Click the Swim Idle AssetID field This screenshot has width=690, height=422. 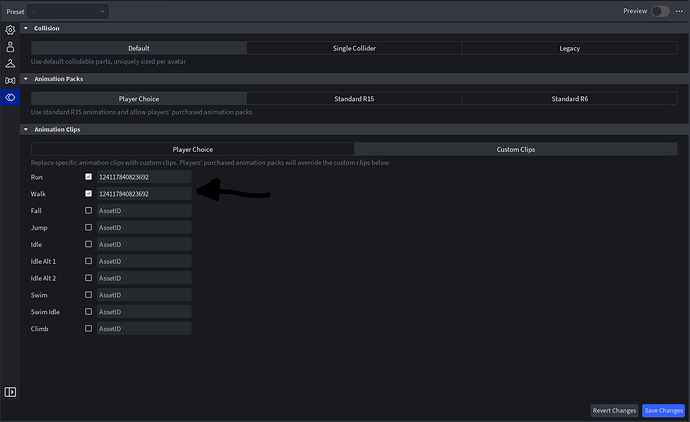[144, 312]
